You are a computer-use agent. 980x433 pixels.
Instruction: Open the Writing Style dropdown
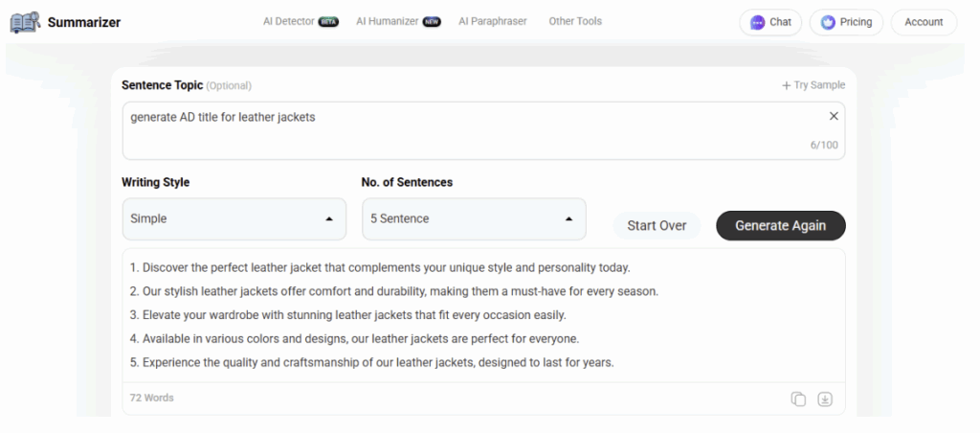point(221,218)
